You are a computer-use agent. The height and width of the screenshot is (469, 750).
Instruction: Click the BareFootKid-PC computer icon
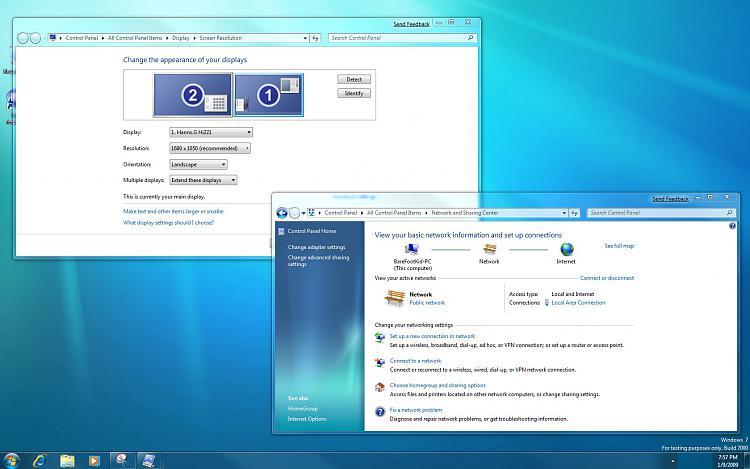click(x=411, y=249)
